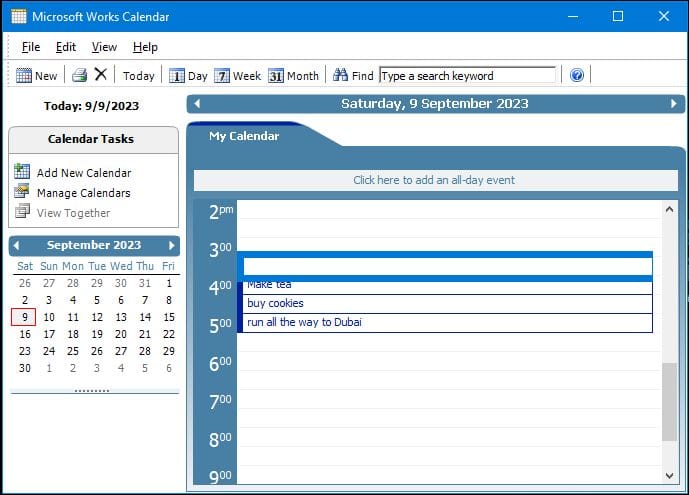Click the search keyword input field
This screenshot has width=689, height=495.
point(467,75)
